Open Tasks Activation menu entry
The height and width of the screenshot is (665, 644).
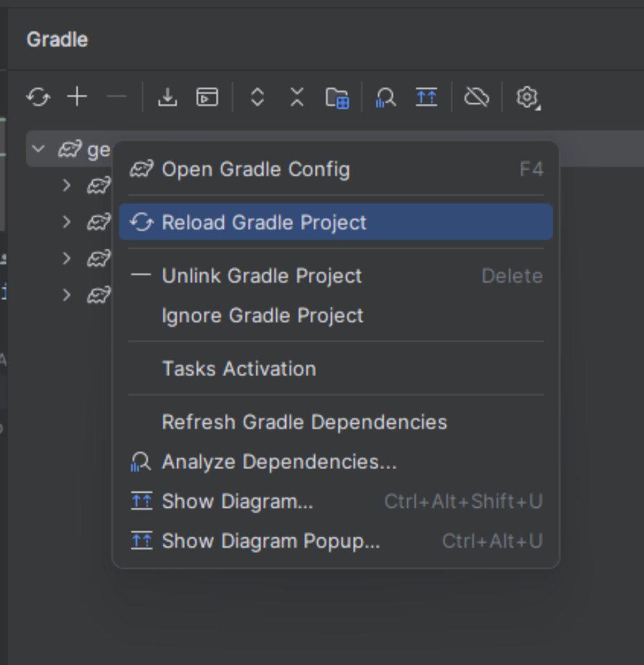coord(336,369)
